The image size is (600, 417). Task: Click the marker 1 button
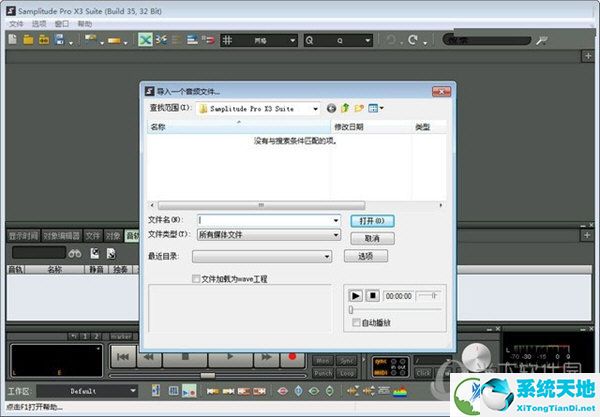85,337
